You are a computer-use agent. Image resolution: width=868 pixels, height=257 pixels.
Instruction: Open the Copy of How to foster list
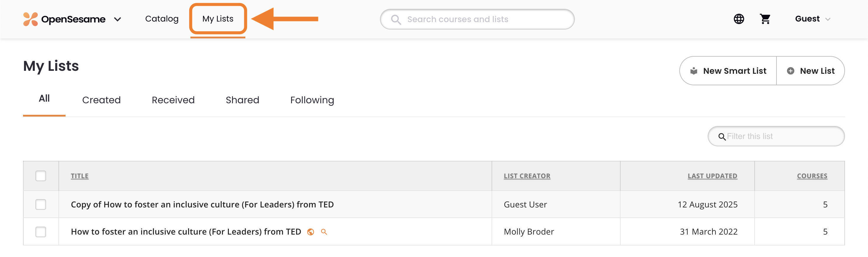pyautogui.click(x=202, y=204)
